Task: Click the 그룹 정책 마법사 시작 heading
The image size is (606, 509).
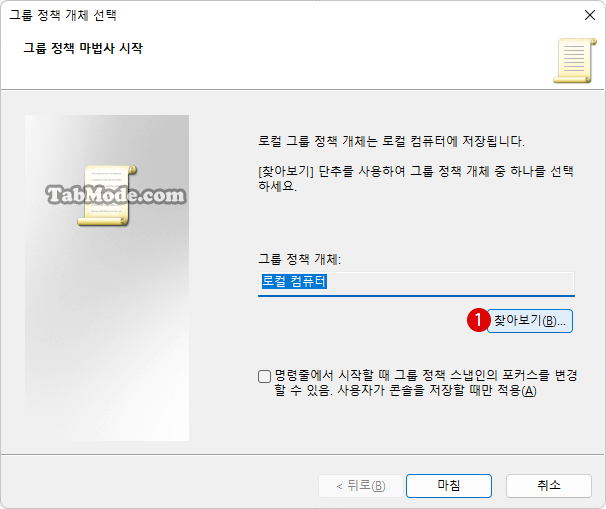Action: click(83, 48)
